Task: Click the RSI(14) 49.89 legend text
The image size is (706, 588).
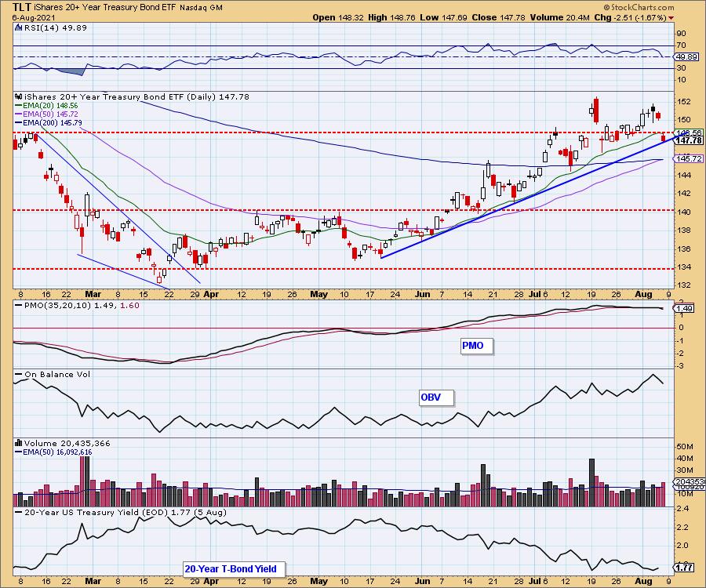Action: (56, 27)
